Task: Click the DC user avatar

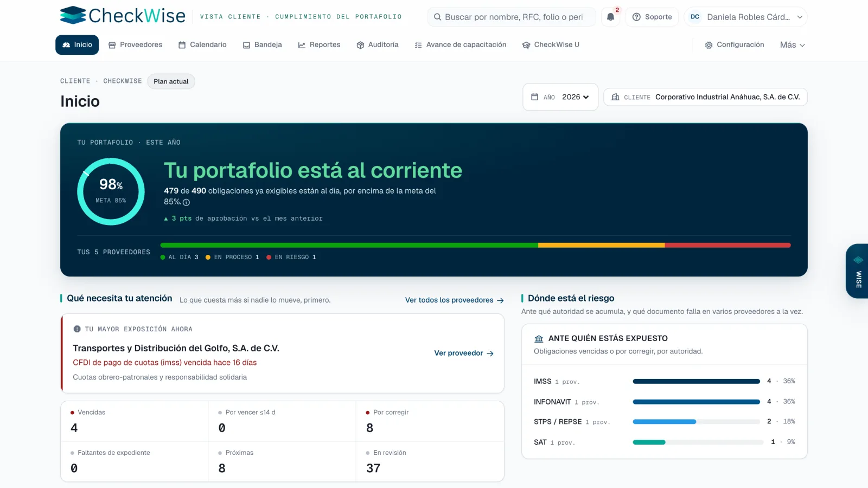Action: (695, 17)
